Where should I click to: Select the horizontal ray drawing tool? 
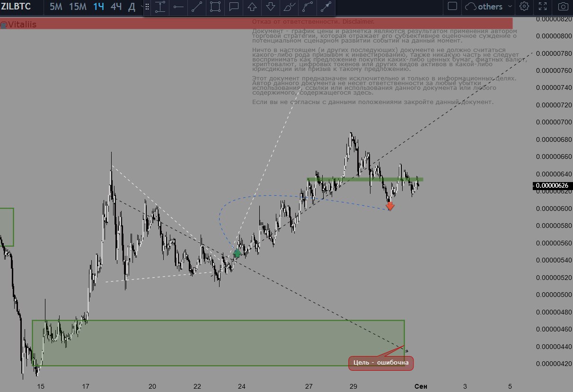coord(178,7)
